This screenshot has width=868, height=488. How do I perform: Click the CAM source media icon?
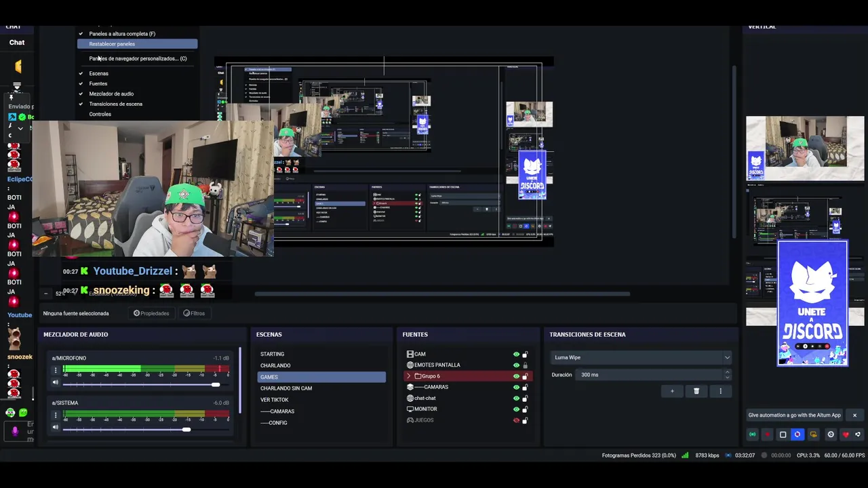coord(410,354)
